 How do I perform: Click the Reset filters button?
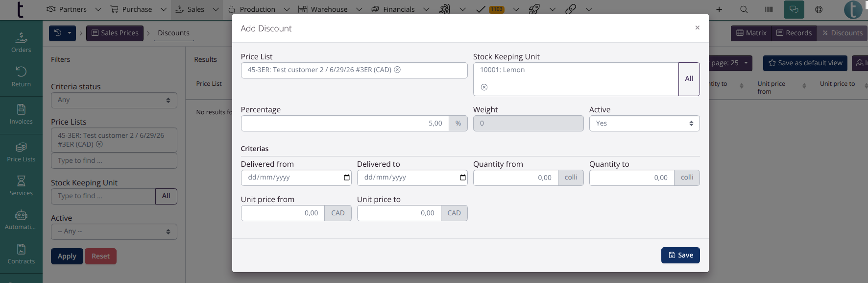[100, 256]
